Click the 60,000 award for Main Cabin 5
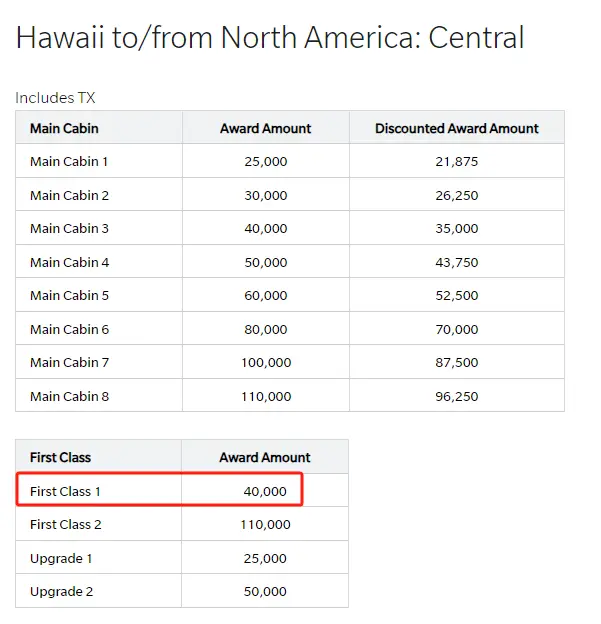Image resolution: width=601 pixels, height=624 pixels. tap(265, 296)
